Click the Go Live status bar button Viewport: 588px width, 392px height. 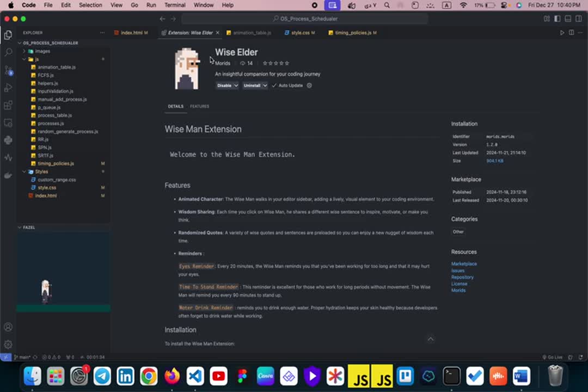point(553,357)
